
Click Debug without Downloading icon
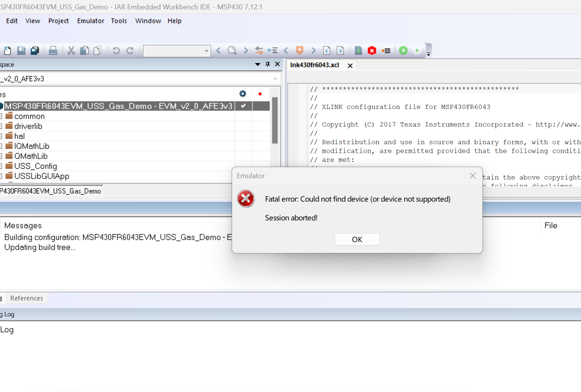pos(417,51)
